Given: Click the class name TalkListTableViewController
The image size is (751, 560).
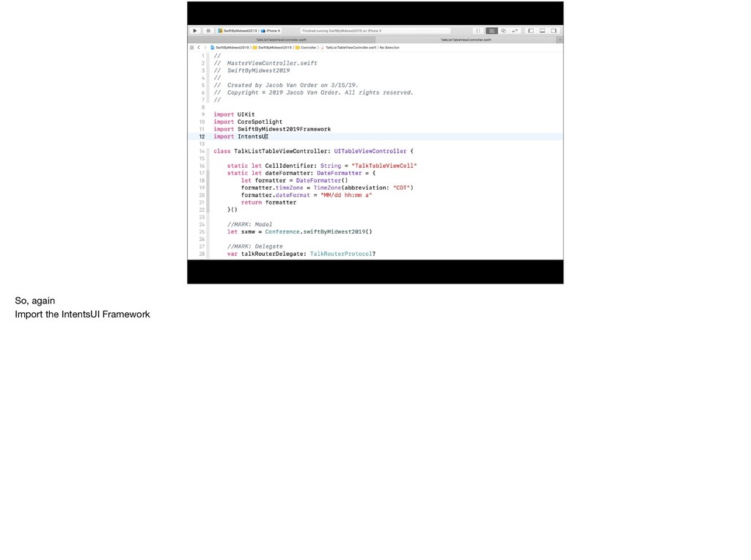Looking at the screenshot, I should pos(281,151).
